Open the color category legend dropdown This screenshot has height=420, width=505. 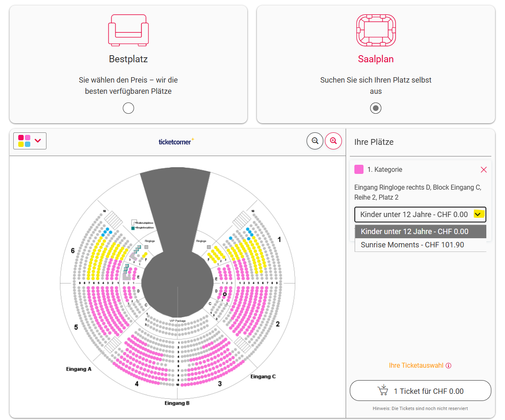click(x=30, y=141)
